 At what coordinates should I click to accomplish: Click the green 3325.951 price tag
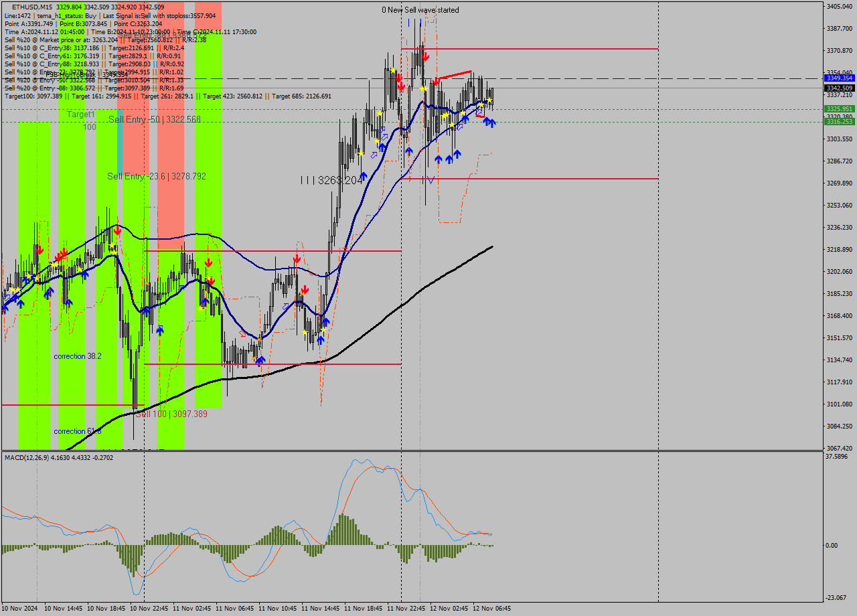tap(839, 108)
